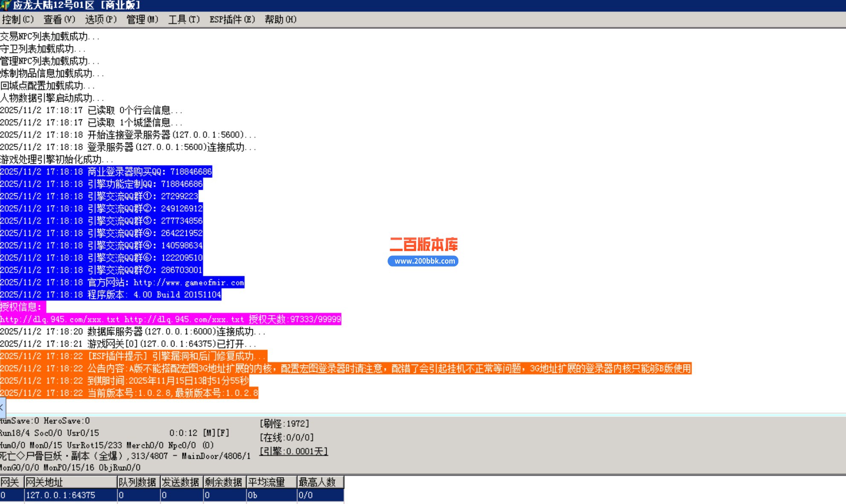Click the 最高人数 column header
This screenshot has height=504, width=846.
pos(320,482)
